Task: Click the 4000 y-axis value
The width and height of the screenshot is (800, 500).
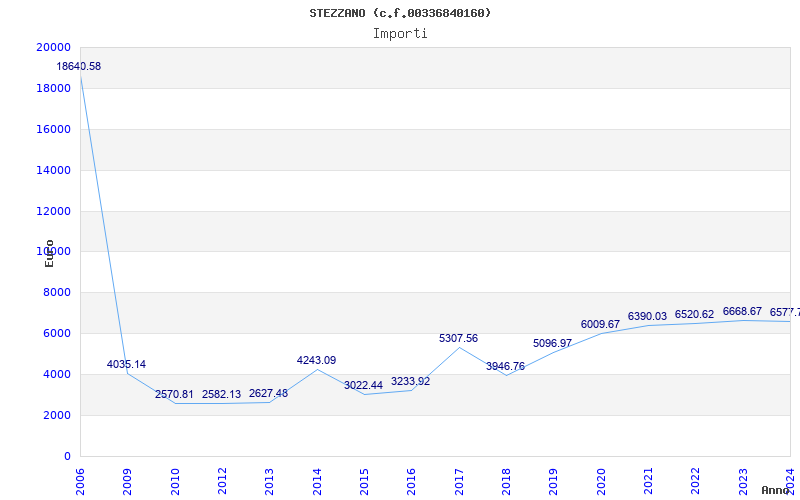Action: (x=57, y=374)
